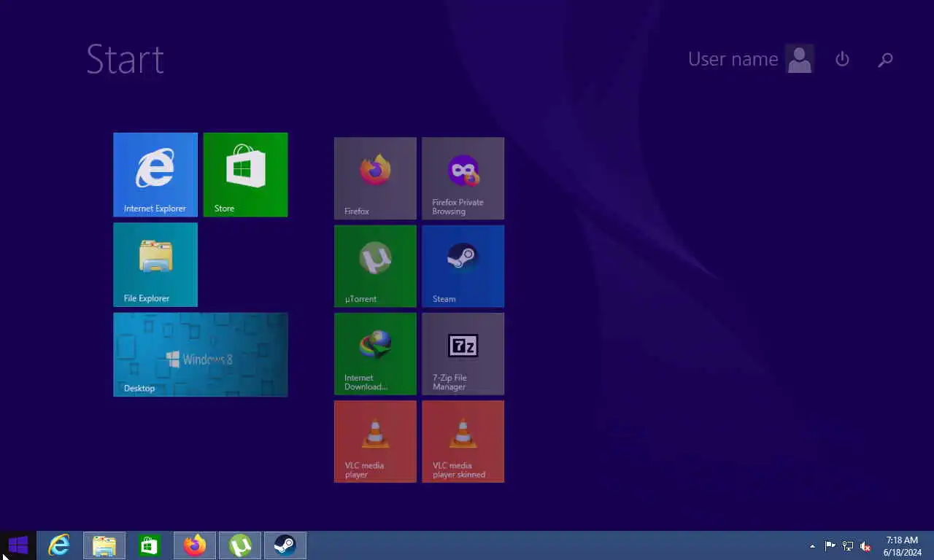Open Internet Download Manager tile
The image size is (934, 560).
(x=375, y=354)
